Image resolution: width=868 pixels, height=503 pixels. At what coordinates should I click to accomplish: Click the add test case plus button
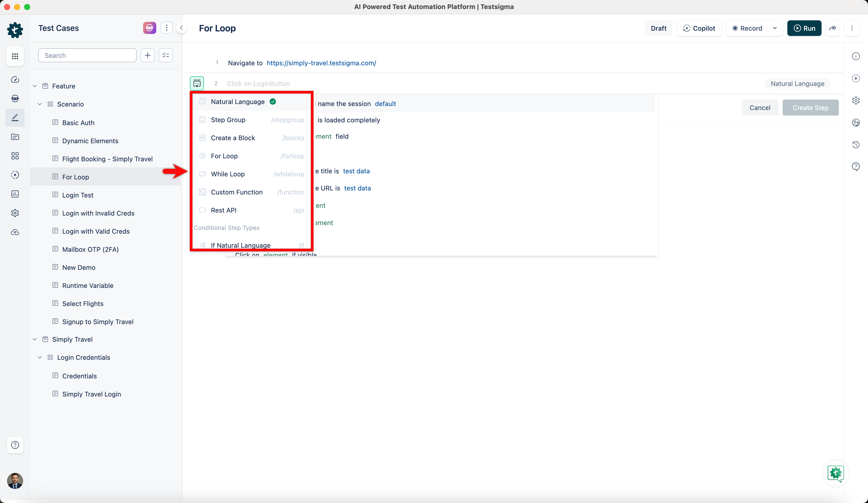[x=147, y=56]
